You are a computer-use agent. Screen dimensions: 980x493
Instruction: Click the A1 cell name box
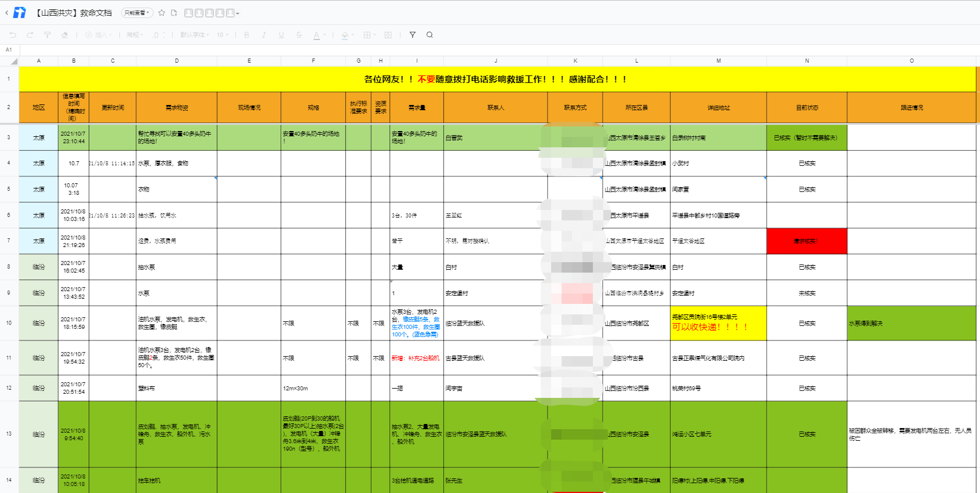click(x=9, y=50)
